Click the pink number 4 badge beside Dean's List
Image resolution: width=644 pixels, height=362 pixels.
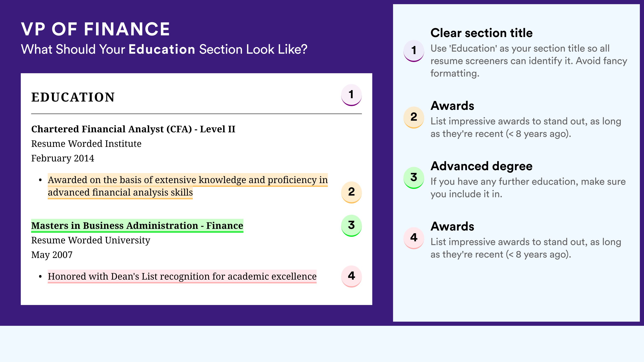[351, 276]
